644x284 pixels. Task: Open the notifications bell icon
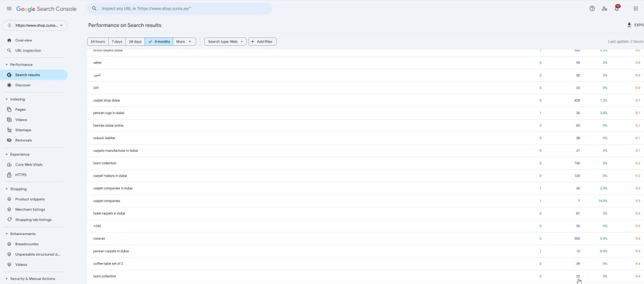(x=617, y=8)
